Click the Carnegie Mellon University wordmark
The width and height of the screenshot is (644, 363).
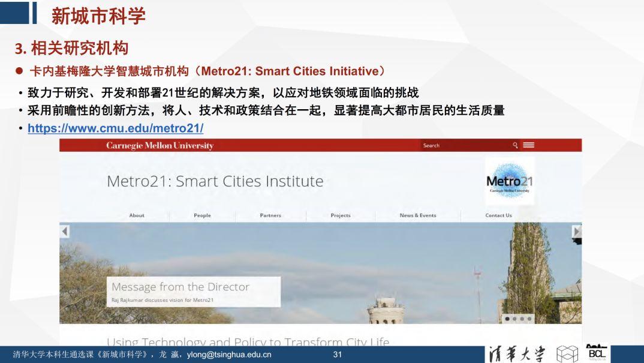(x=160, y=146)
